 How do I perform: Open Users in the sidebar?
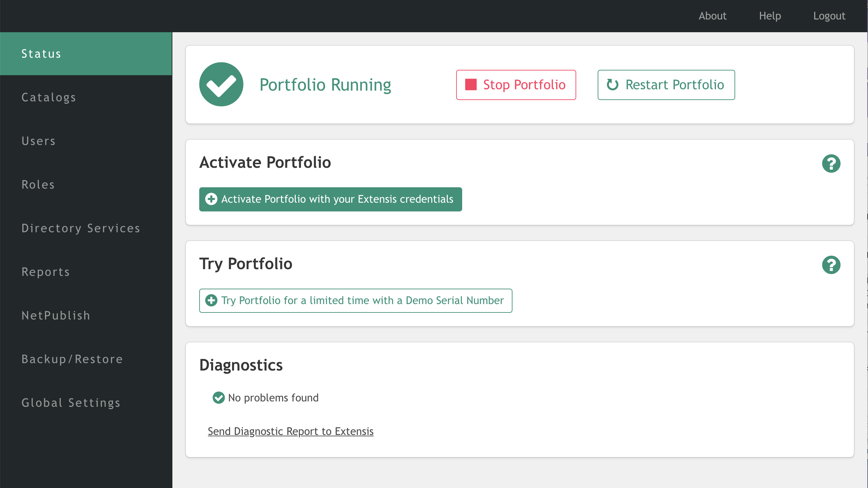click(86, 141)
